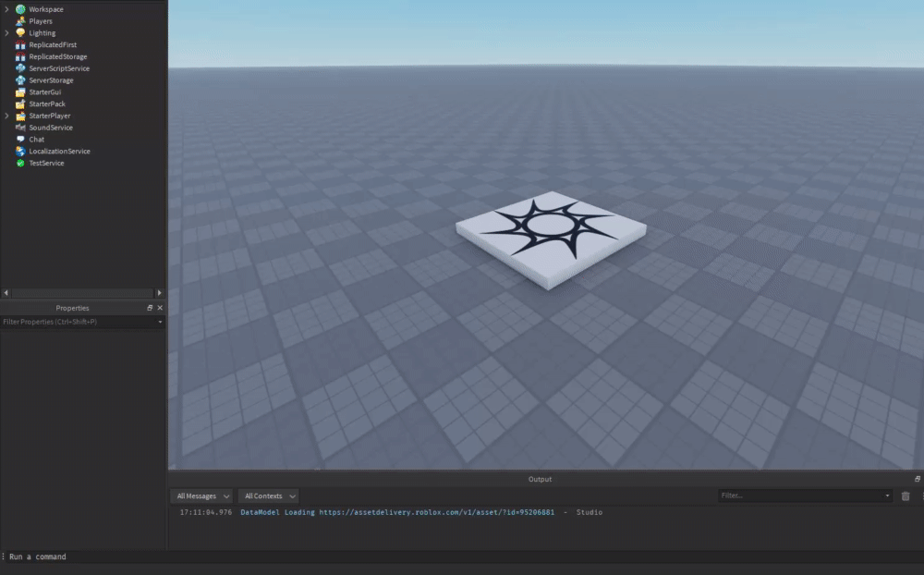Click the StarterPack icon

point(20,104)
